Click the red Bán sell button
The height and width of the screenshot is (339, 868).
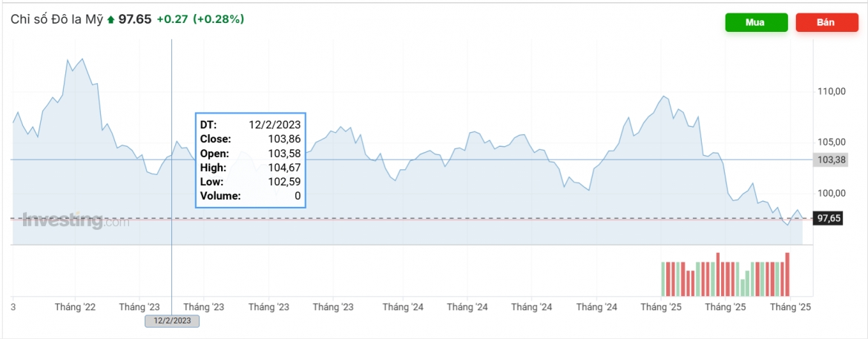point(826,22)
